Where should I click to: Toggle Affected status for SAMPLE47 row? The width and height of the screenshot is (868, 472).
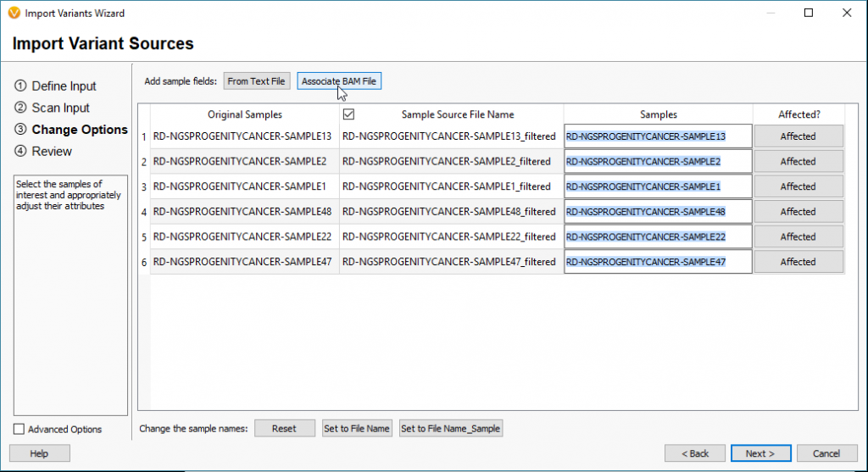coord(798,262)
